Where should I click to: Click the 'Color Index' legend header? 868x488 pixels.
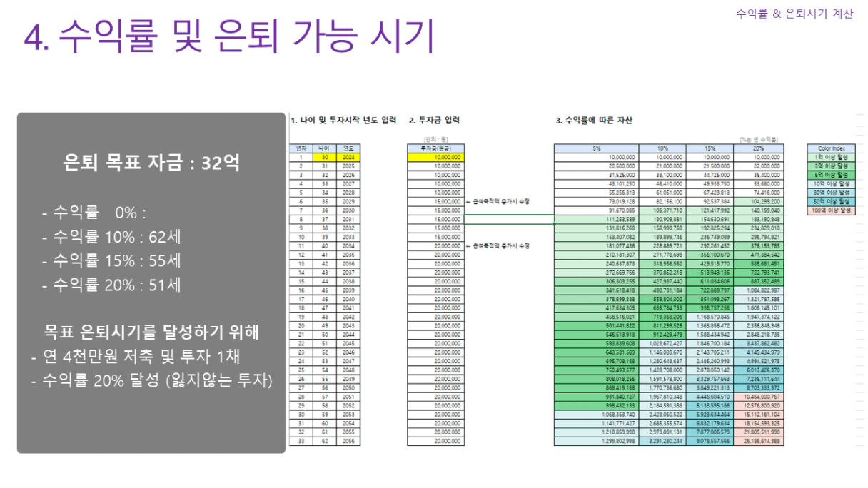click(x=831, y=148)
